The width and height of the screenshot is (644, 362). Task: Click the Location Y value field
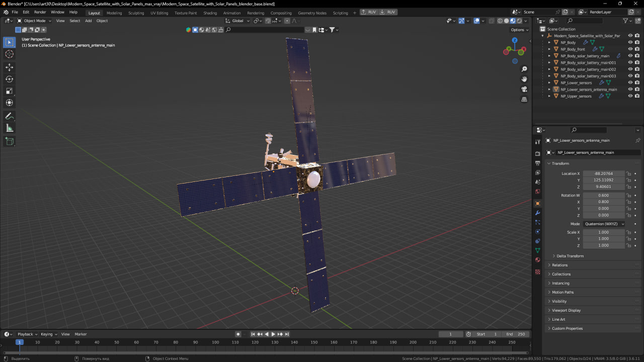pos(603,180)
